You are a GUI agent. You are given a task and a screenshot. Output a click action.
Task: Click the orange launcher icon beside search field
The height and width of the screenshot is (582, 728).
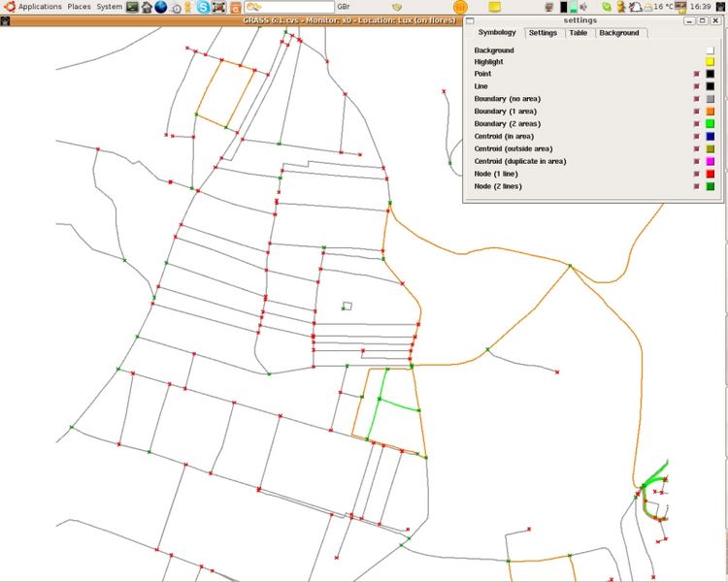[235, 7]
